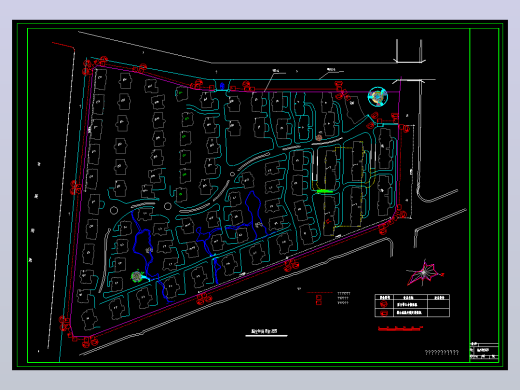The height and width of the screenshot is (390, 520).
Task: Select the legend table beneath the compass
Action: [412, 305]
